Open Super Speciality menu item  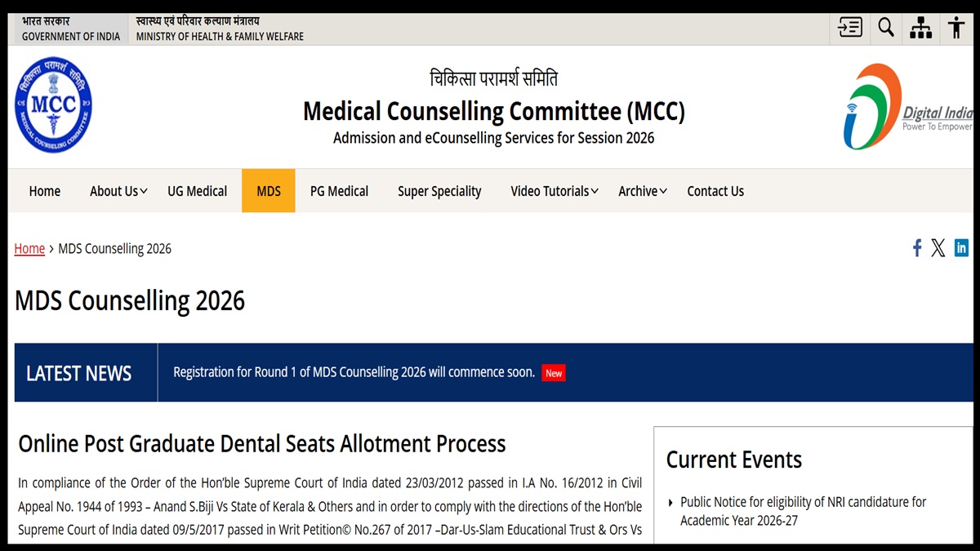(439, 191)
